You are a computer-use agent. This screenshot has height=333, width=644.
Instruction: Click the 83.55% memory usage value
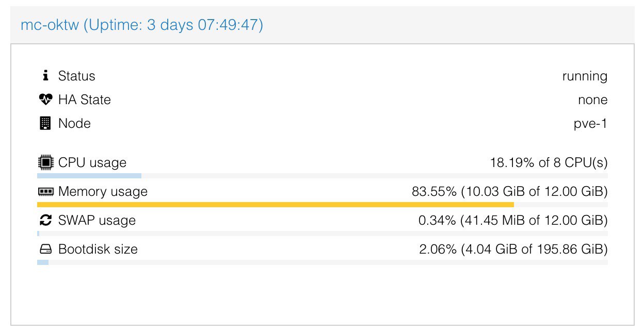(x=434, y=192)
